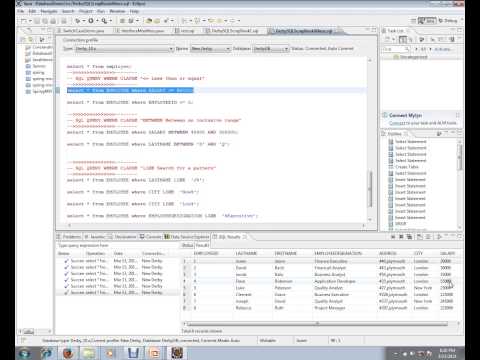The width and height of the screenshot is (480, 360).
Task: Select the first Select Statement in Outline
Action: pos(407,142)
